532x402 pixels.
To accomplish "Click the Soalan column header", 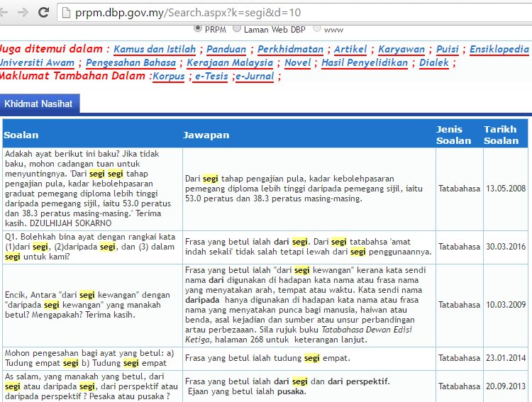I will [92, 135].
